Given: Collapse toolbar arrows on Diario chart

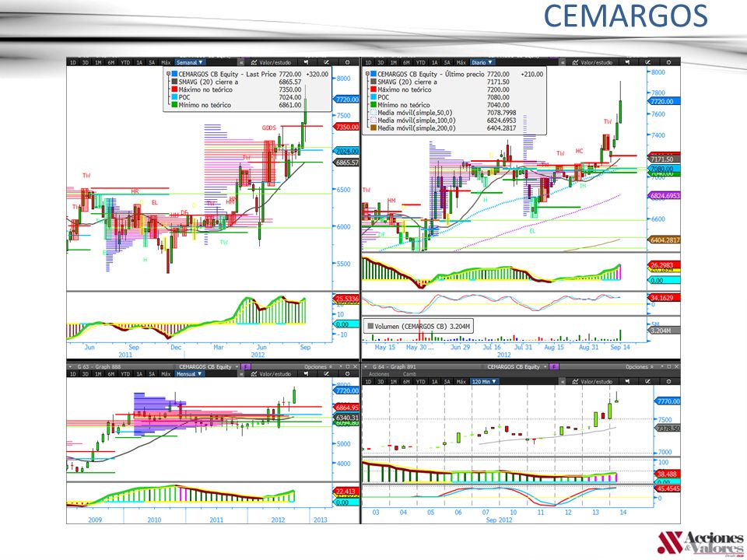Looking at the screenshot, I should coord(563,62).
